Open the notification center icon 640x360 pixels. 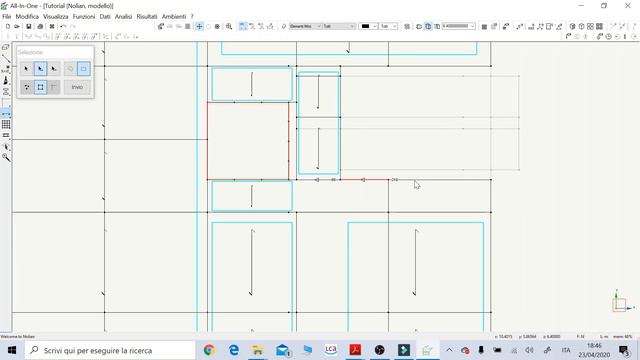[x=624, y=350]
